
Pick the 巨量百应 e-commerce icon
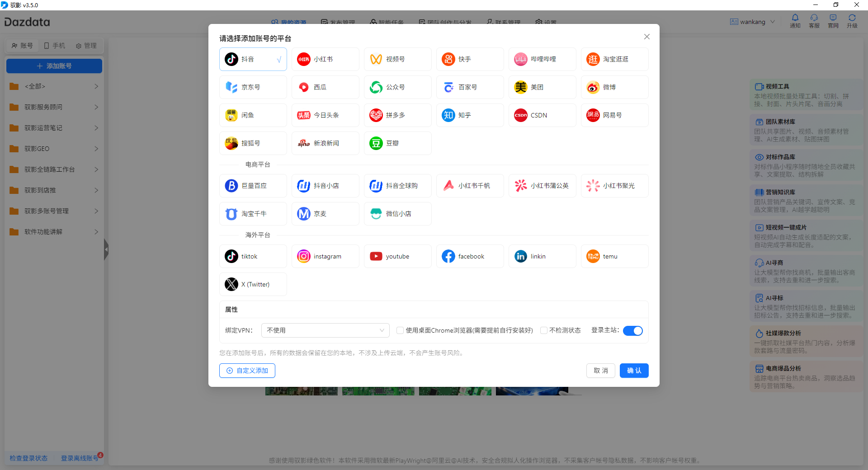point(231,186)
